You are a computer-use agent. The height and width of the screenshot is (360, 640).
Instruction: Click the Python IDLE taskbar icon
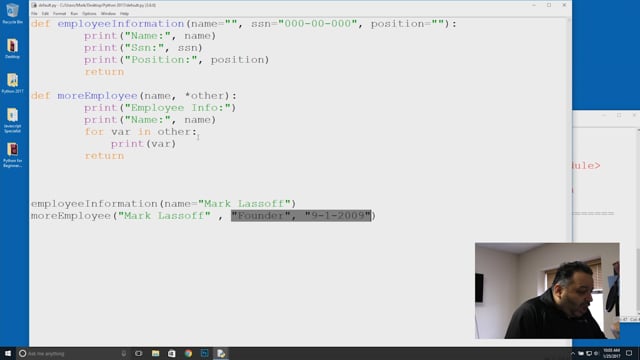click(221, 353)
